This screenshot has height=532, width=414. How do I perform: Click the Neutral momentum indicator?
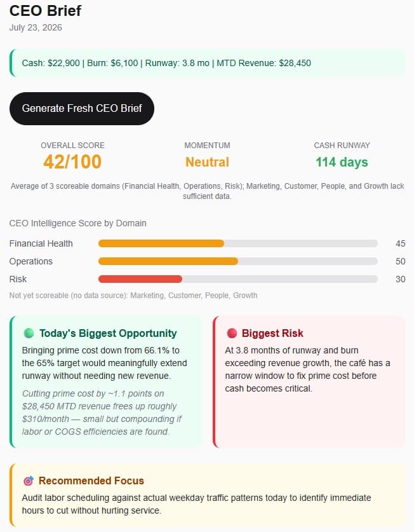(x=207, y=162)
